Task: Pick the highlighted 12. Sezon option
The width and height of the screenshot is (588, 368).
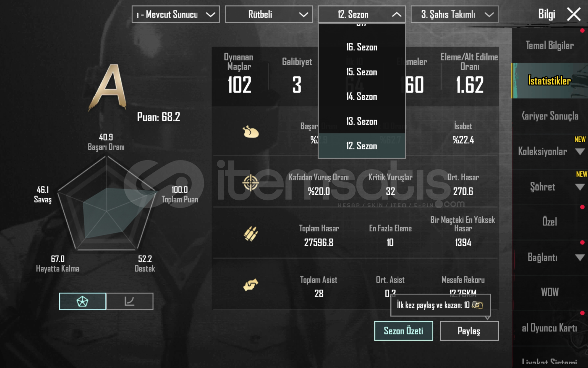Action: pos(362,146)
